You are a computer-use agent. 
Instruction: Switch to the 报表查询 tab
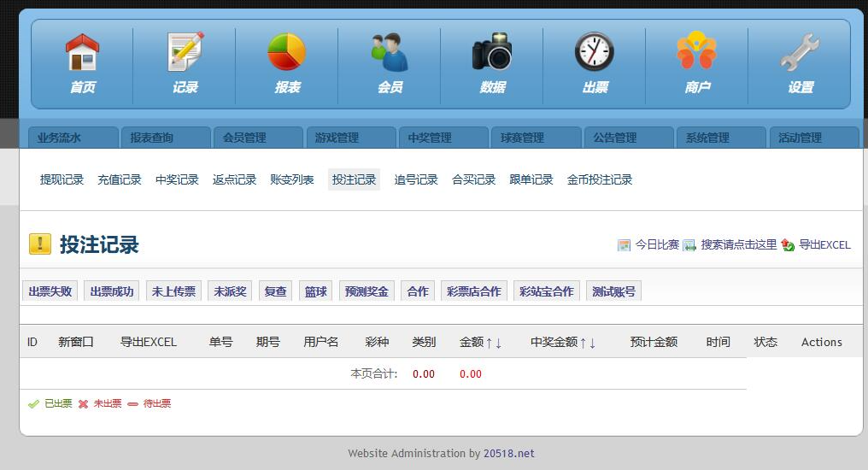166,138
